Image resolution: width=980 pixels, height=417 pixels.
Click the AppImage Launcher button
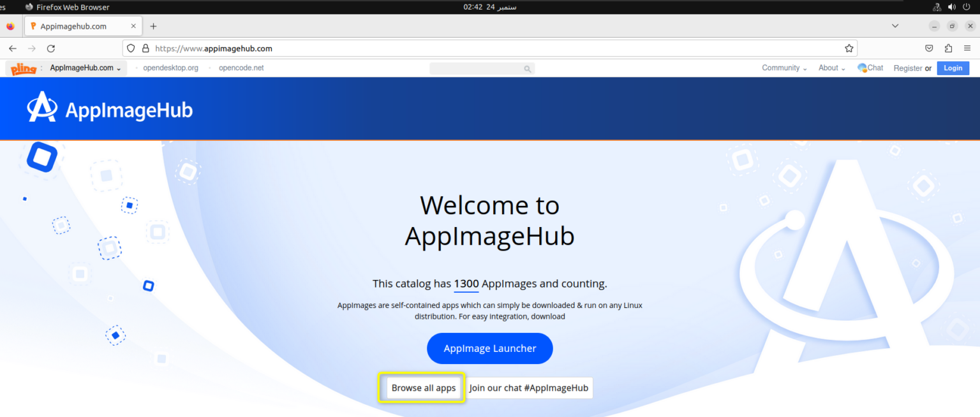click(489, 348)
